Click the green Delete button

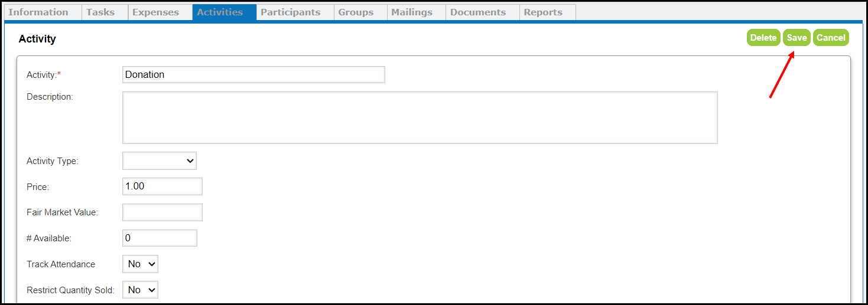763,38
